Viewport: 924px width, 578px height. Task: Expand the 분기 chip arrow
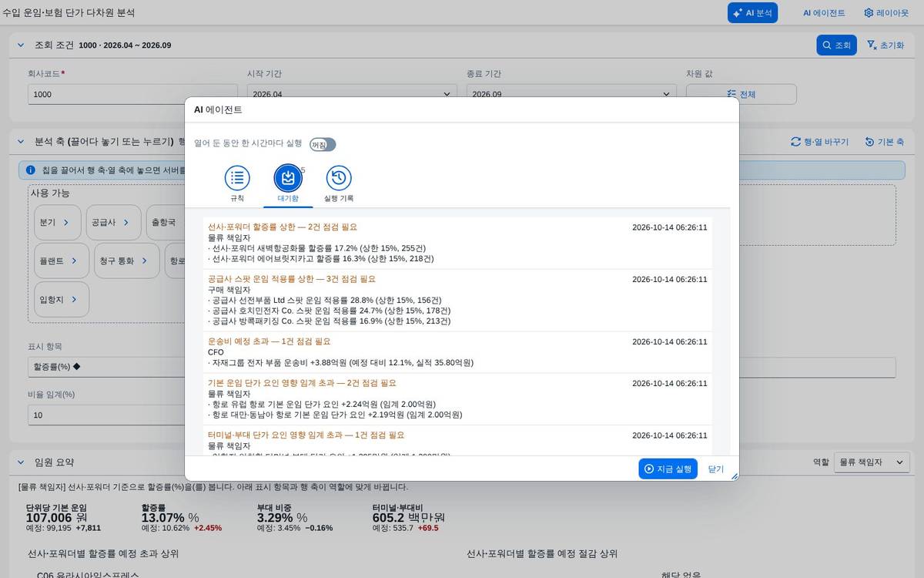[66, 222]
